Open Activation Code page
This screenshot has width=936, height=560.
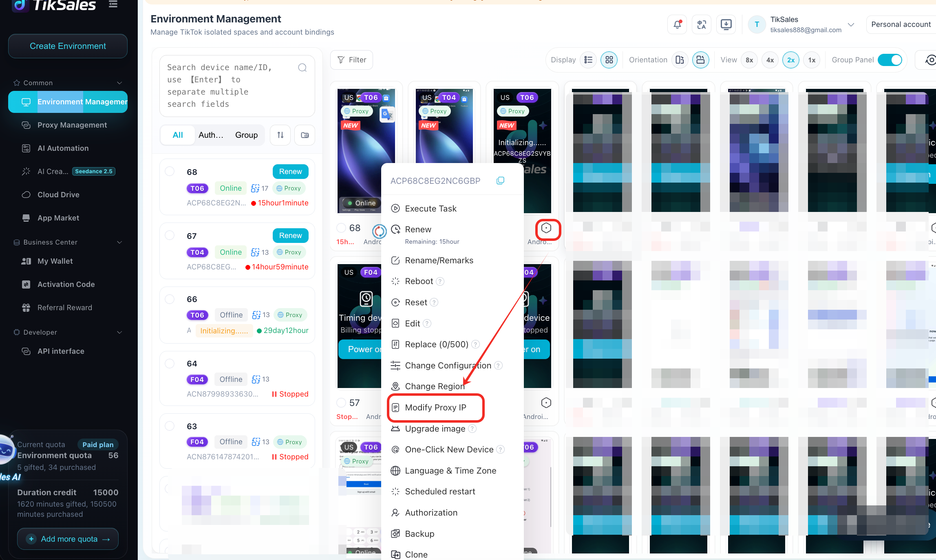click(68, 284)
